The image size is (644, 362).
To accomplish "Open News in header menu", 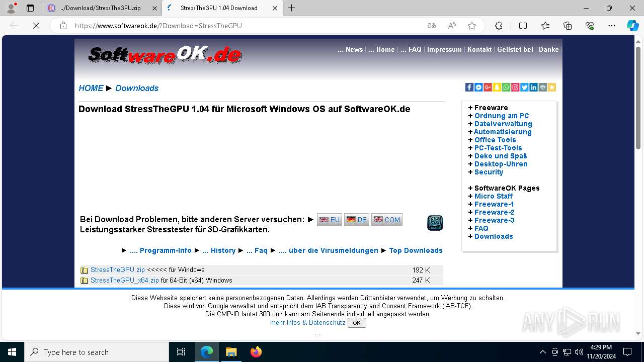I will point(350,49).
